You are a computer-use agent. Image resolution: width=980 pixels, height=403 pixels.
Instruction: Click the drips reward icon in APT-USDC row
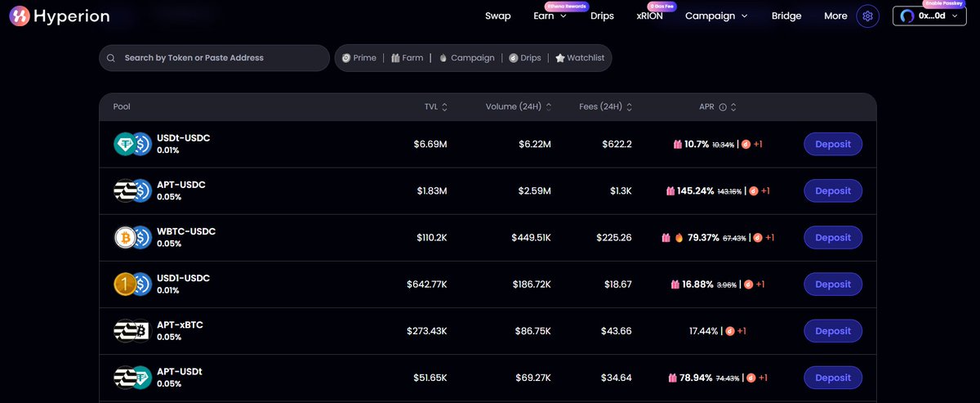[x=753, y=190]
